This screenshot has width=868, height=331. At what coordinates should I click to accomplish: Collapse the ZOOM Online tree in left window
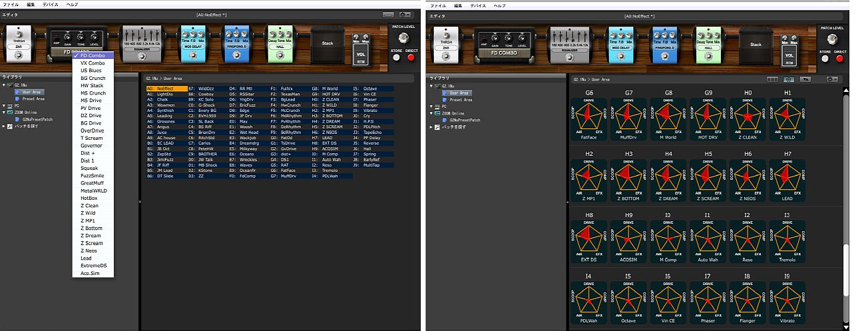[x=5, y=113]
